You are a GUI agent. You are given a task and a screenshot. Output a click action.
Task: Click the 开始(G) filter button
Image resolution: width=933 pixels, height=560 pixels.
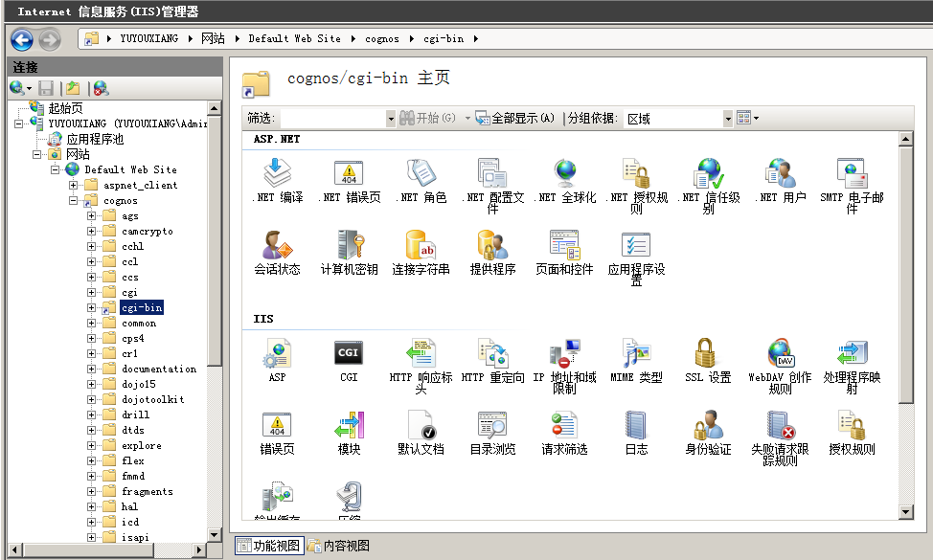coord(427,118)
